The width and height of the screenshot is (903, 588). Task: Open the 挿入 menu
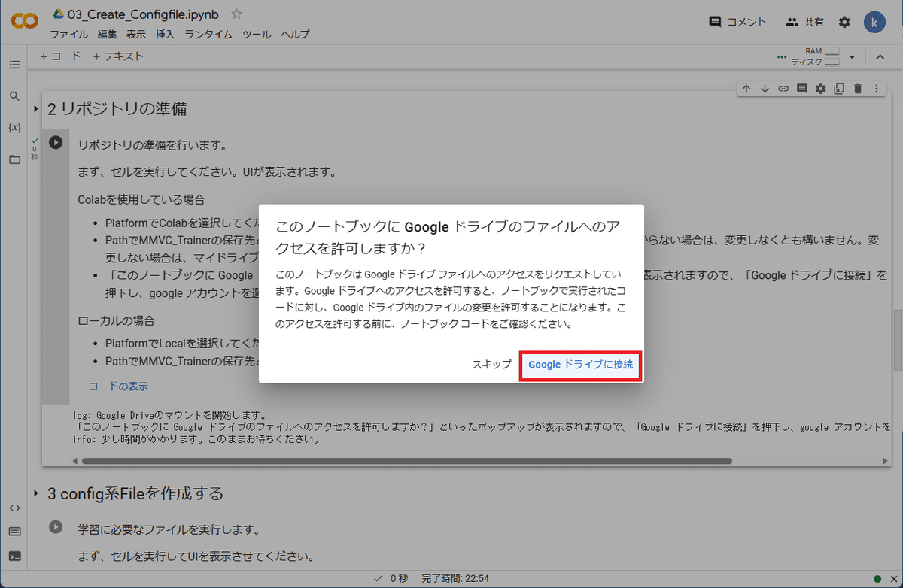[165, 35]
